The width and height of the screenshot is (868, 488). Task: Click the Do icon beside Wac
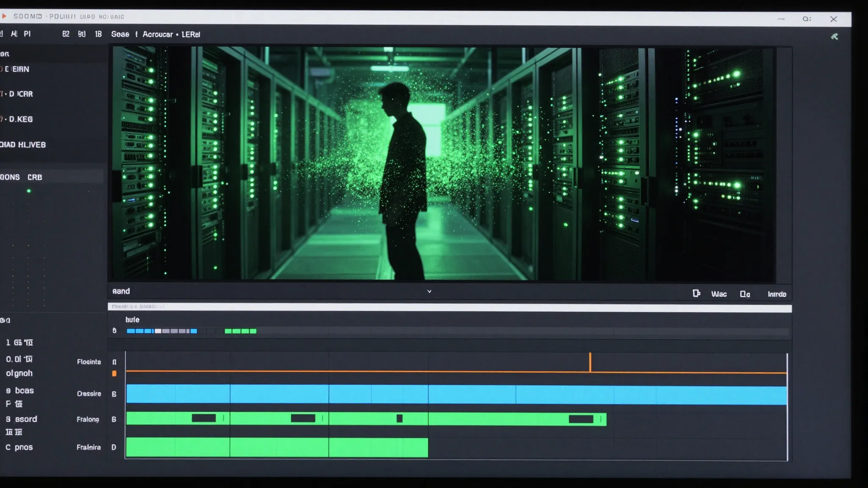(745, 294)
